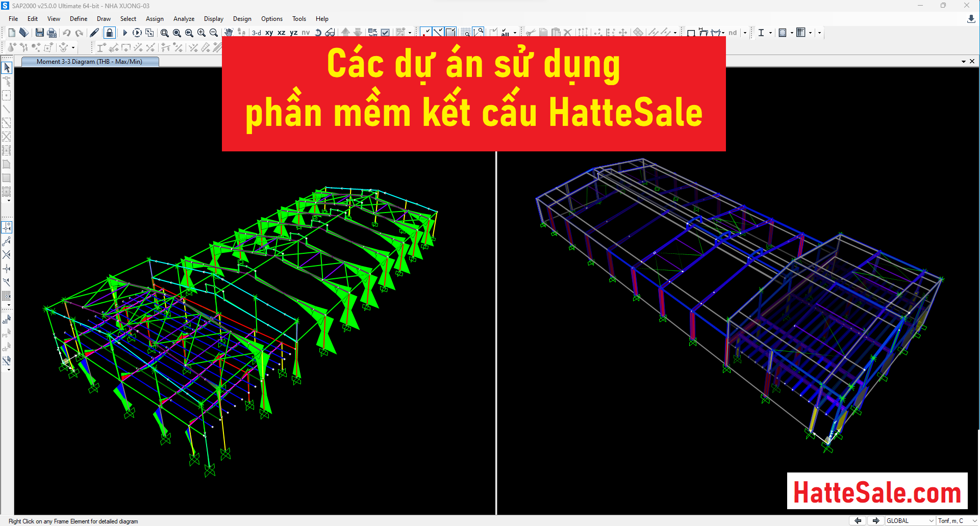
Task: Rotate 3D view icon
Action: pyautogui.click(x=318, y=33)
